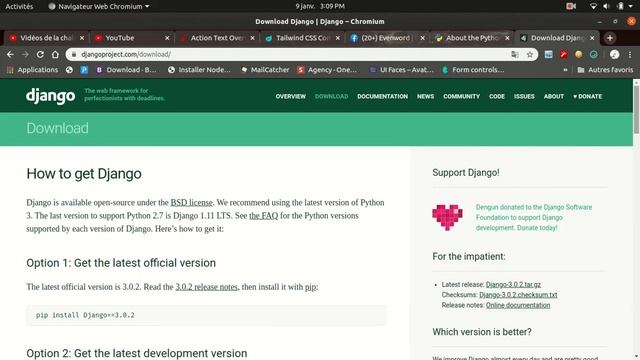
Task: Click the browser forward arrow
Action: [25, 54]
